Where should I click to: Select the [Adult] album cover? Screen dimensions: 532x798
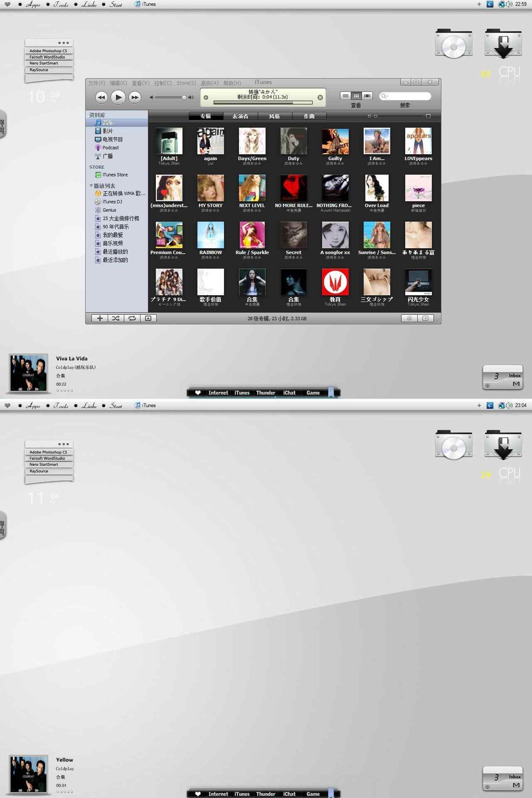point(169,141)
